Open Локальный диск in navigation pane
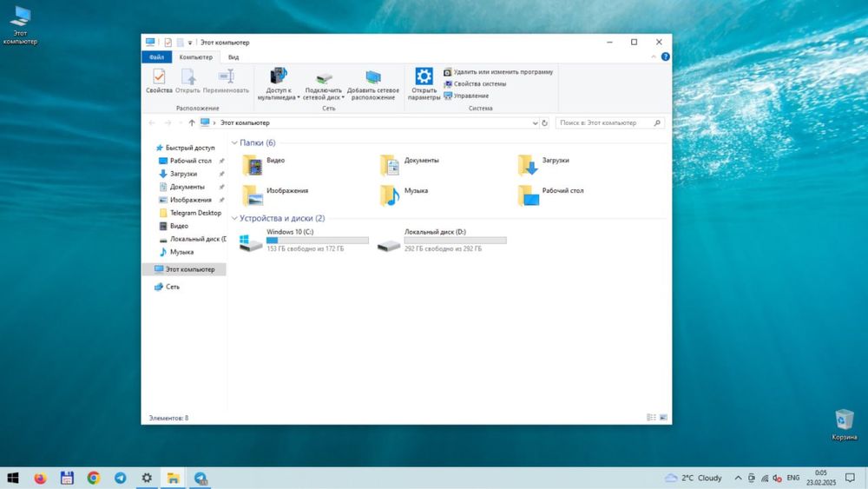The height and width of the screenshot is (489, 868). point(193,239)
